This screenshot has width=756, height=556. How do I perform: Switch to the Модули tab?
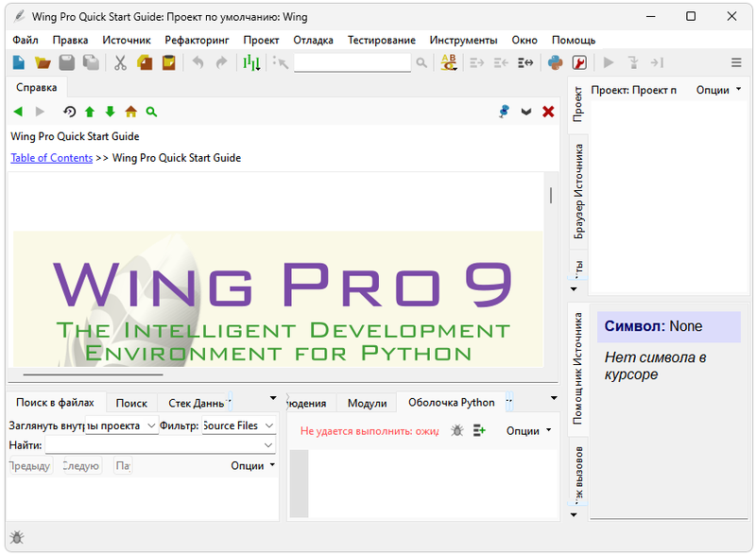click(367, 403)
